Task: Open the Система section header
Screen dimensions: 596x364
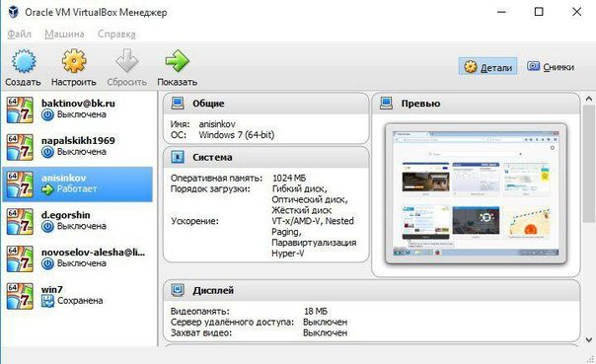Action: 266,157
